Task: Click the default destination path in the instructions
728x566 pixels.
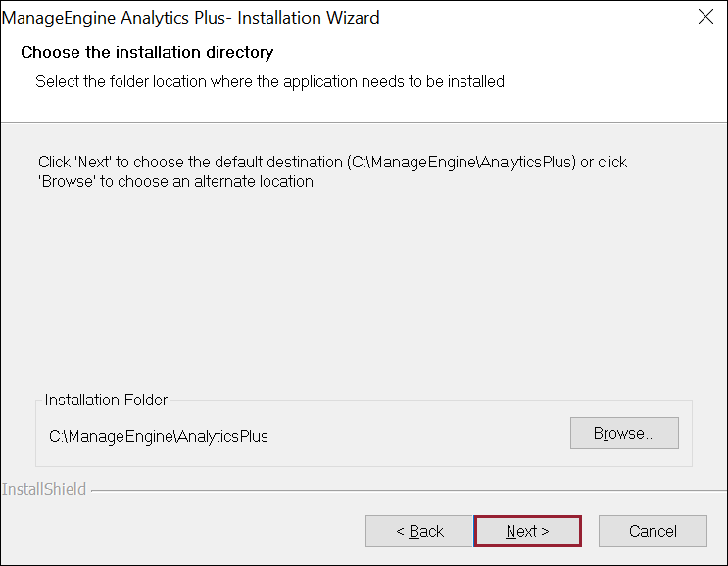Action: pyautogui.click(x=461, y=162)
